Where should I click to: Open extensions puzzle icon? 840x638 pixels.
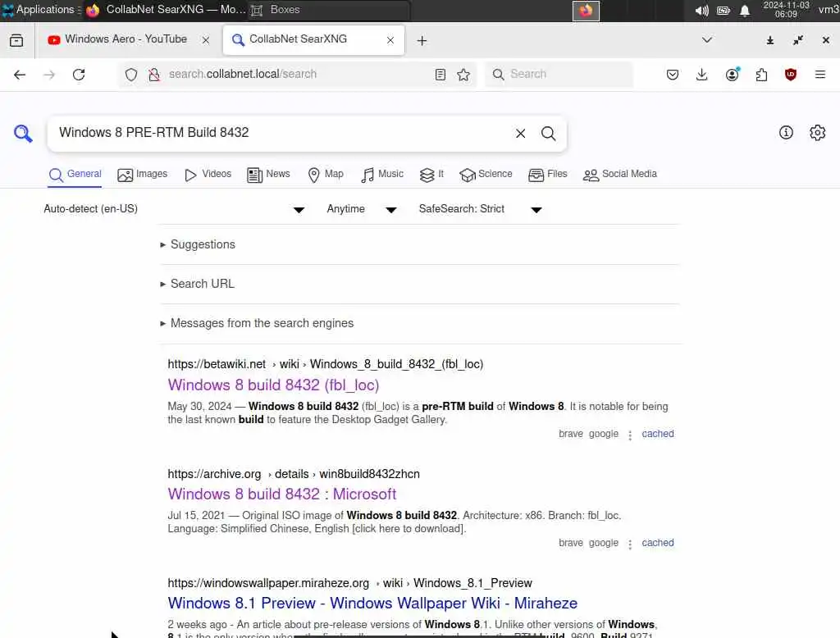[x=761, y=75]
